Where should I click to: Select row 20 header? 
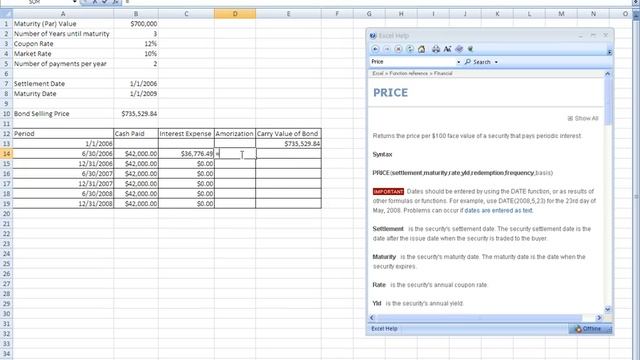point(6,213)
